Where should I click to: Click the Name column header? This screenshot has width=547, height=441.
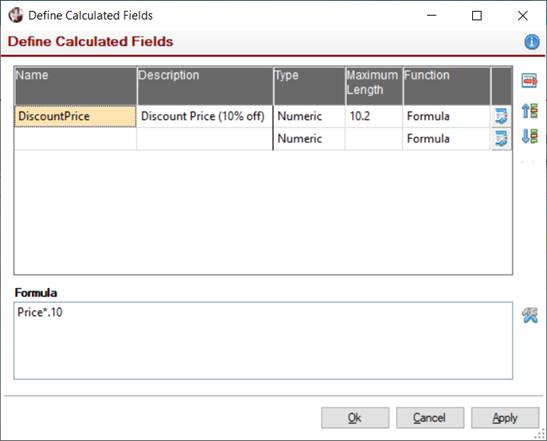(x=75, y=86)
